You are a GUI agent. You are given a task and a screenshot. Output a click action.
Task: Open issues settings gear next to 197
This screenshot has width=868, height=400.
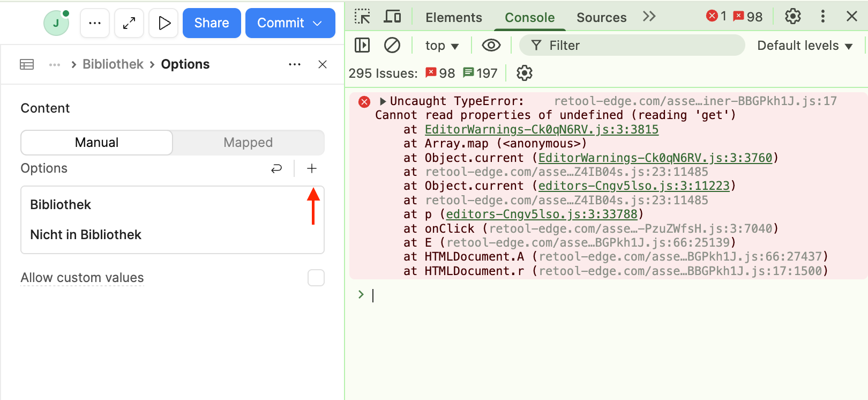pyautogui.click(x=524, y=73)
